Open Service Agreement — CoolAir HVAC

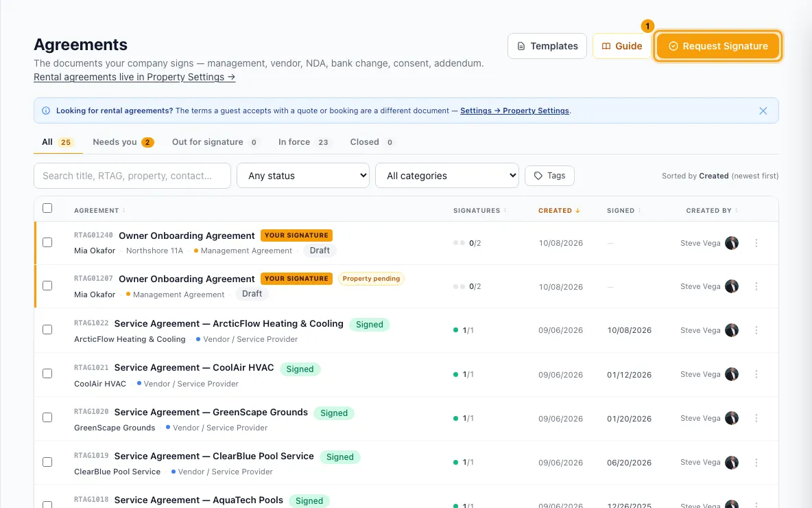pyautogui.click(x=194, y=367)
